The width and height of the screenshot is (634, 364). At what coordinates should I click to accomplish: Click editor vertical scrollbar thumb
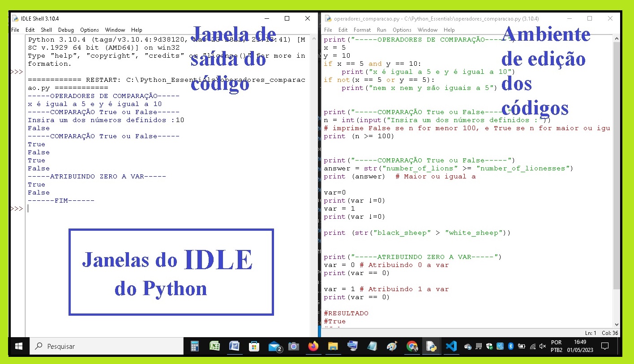[616, 165]
